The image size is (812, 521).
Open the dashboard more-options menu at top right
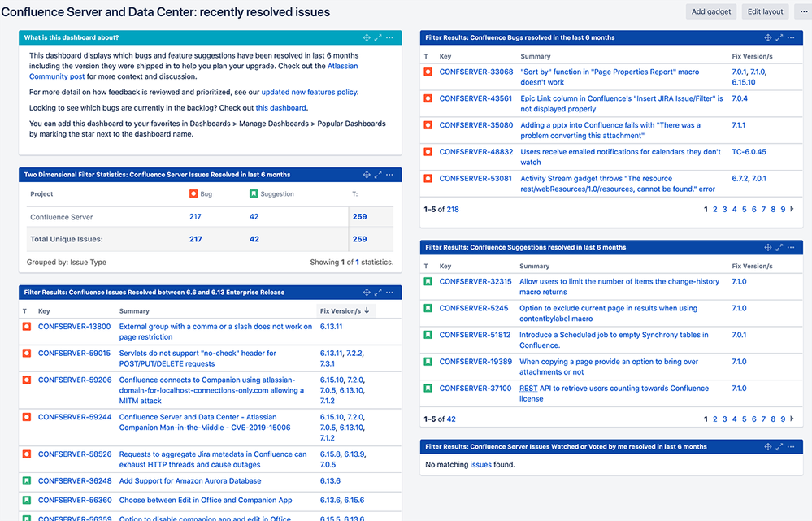[803, 11]
